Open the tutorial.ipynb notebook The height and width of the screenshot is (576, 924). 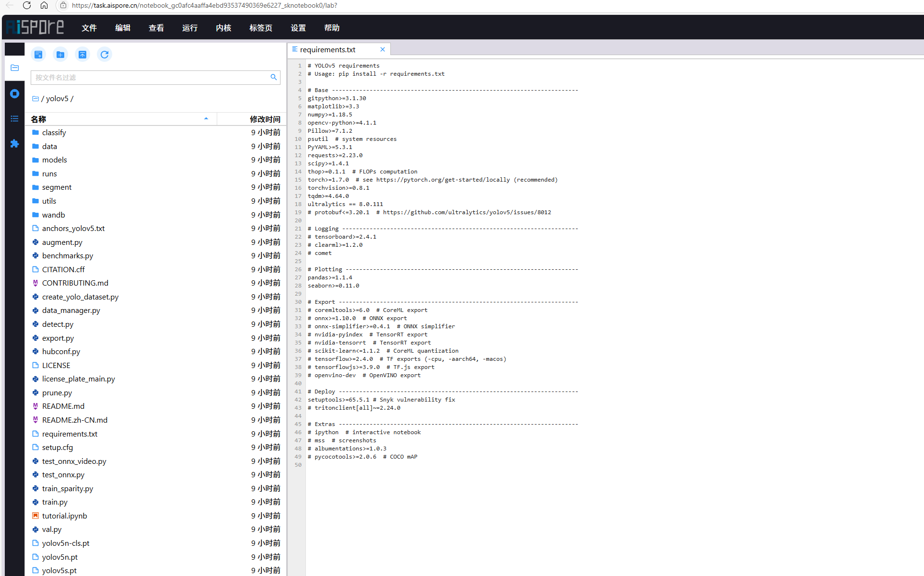coord(64,516)
